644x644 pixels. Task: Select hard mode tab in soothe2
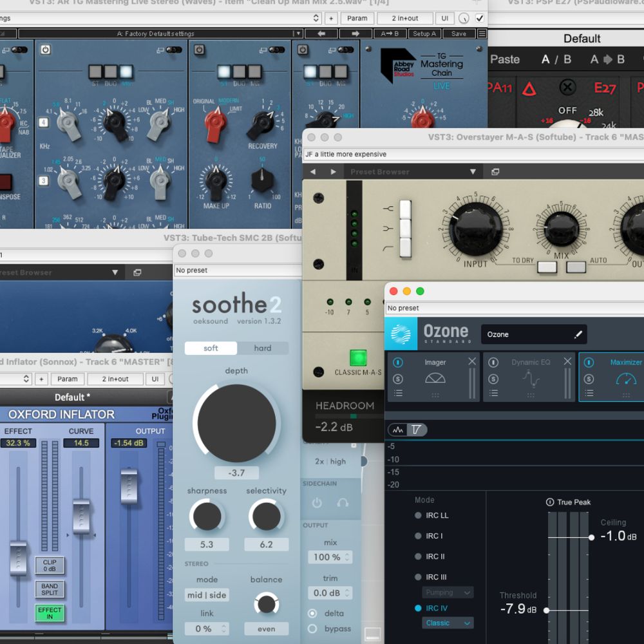(263, 348)
